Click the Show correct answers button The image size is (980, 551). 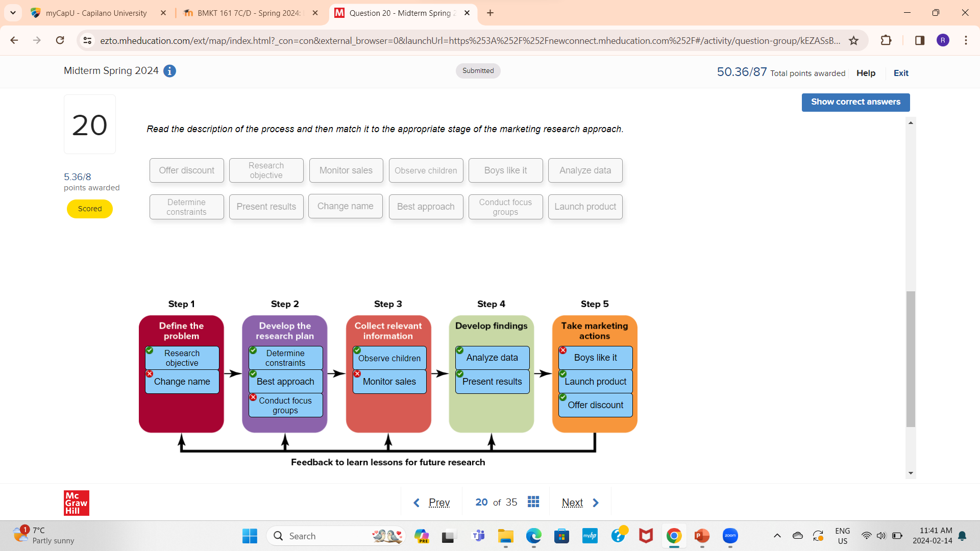pos(855,102)
